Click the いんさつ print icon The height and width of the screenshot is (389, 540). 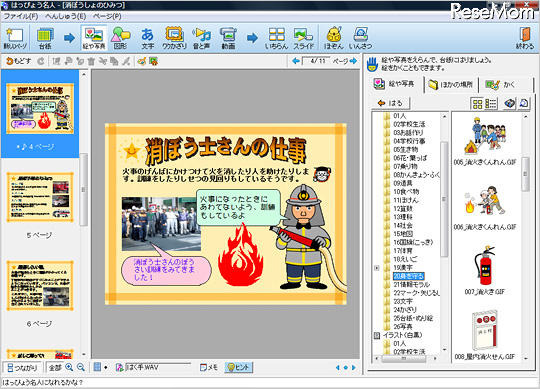coord(361,38)
